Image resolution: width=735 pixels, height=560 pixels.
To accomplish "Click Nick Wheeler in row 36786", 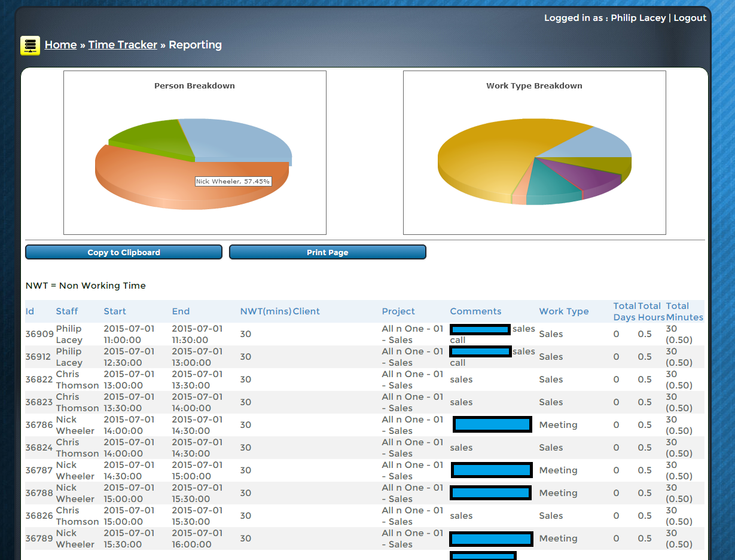I will 75,425.
